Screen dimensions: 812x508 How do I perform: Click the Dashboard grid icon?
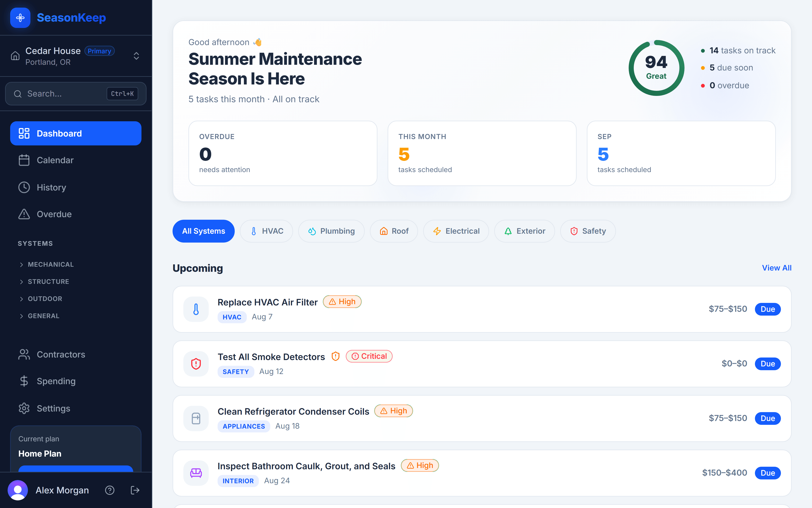click(x=24, y=133)
